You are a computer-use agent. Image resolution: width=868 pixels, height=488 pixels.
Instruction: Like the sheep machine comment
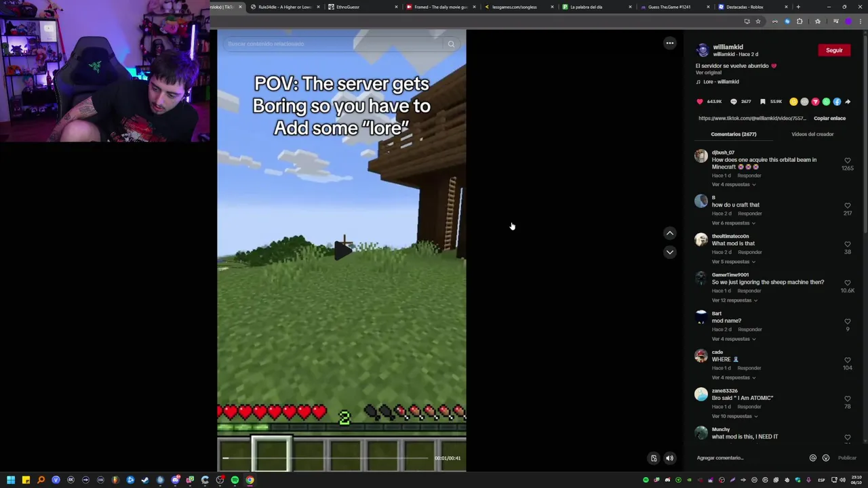click(x=847, y=283)
